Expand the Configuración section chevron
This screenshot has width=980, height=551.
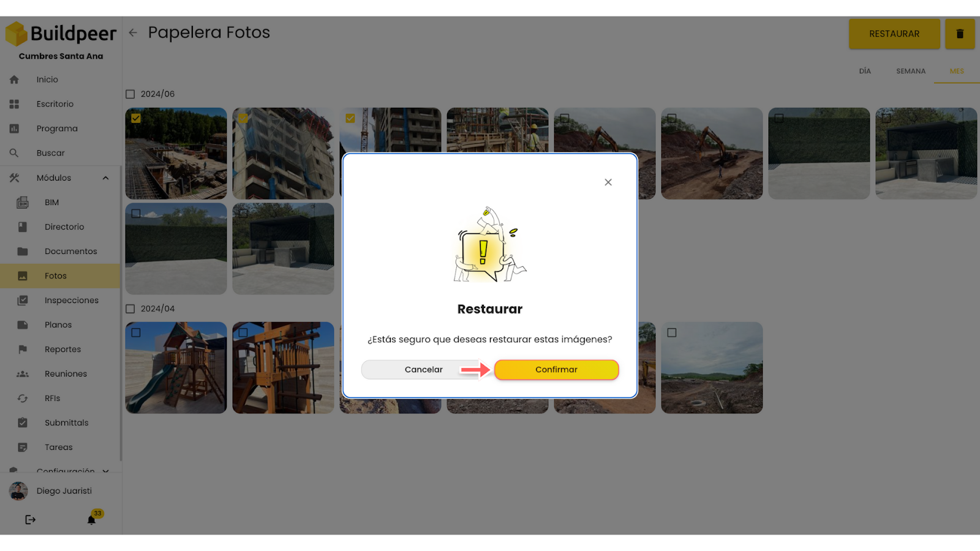point(105,471)
